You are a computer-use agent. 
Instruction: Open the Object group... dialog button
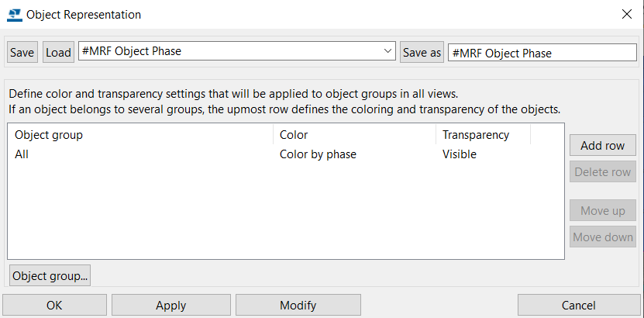[50, 276]
